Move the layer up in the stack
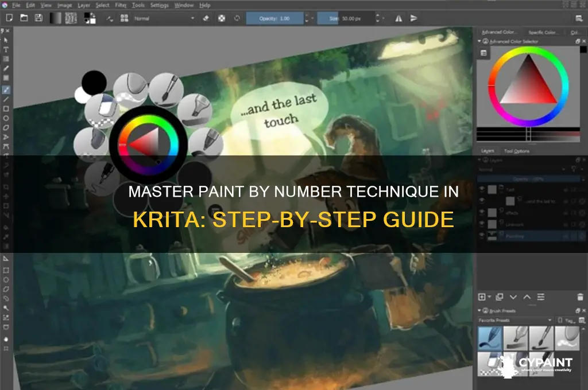The height and width of the screenshot is (390, 588). click(527, 297)
